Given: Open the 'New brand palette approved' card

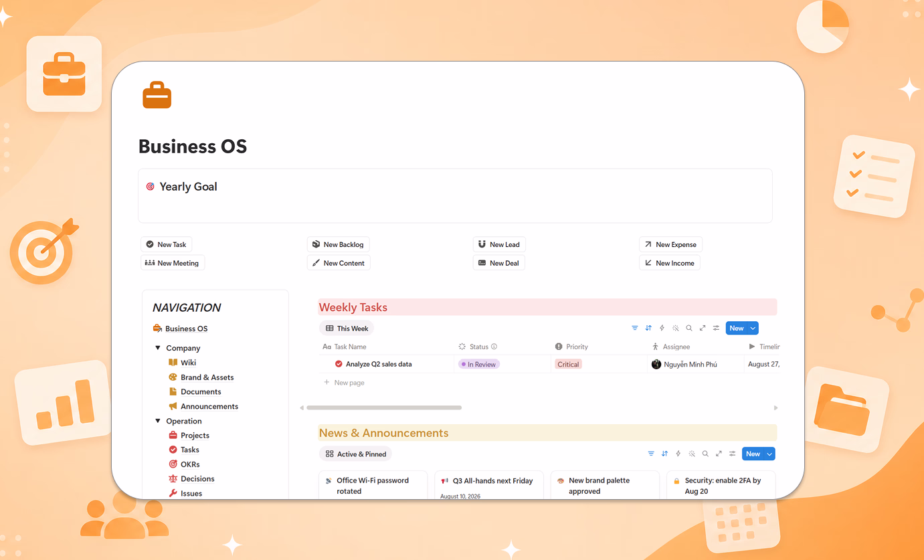Looking at the screenshot, I should pos(605,485).
